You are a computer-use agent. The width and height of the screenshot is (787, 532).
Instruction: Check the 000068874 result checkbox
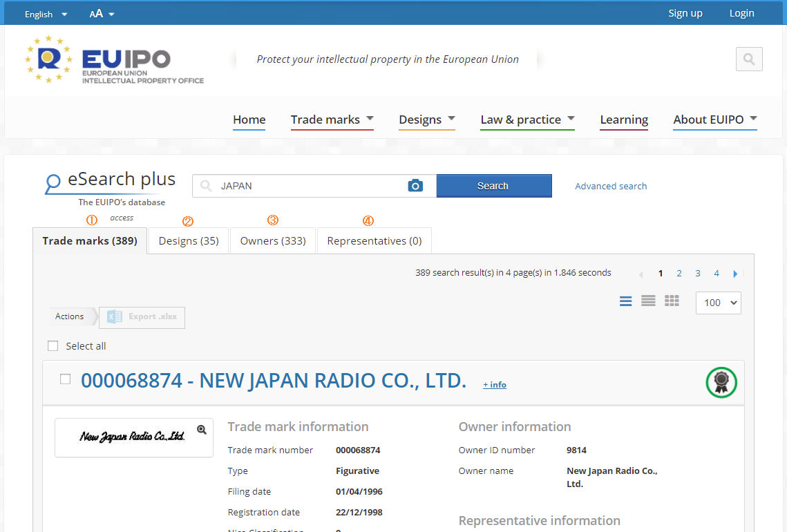click(x=65, y=379)
